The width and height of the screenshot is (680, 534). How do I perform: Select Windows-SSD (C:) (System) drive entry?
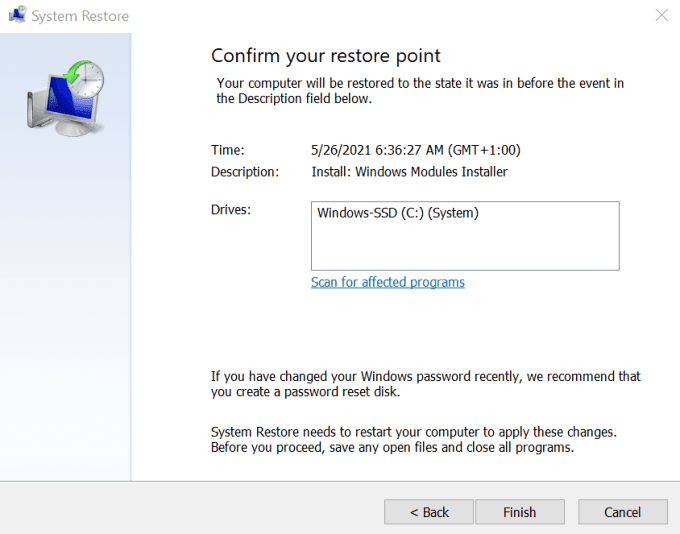[x=397, y=213]
